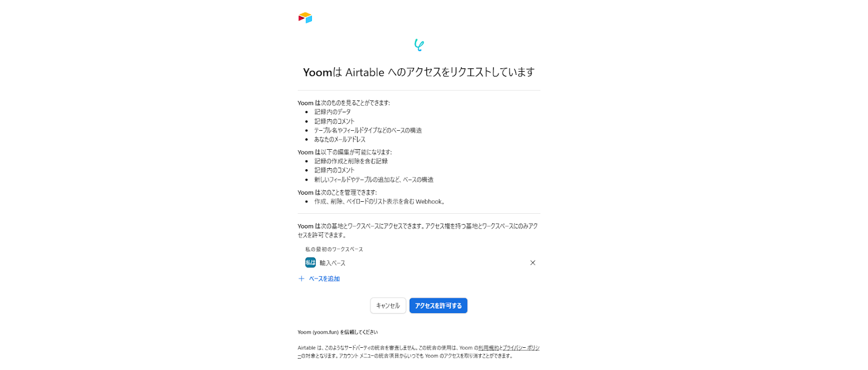Click the テーブル名やフィールドタイプ permission item
Viewport: 868px width, 370px height.
[x=368, y=130]
